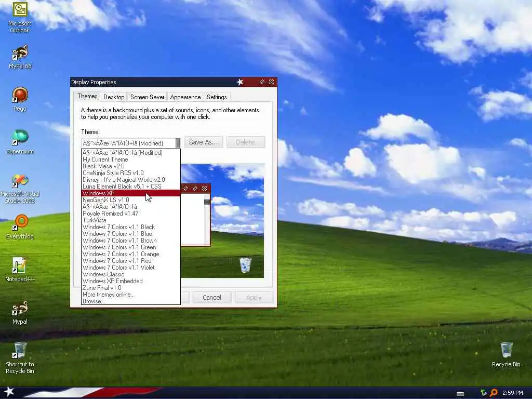The width and height of the screenshot is (532, 399).
Task: Click the preview sample window close button
Action: tap(204, 188)
